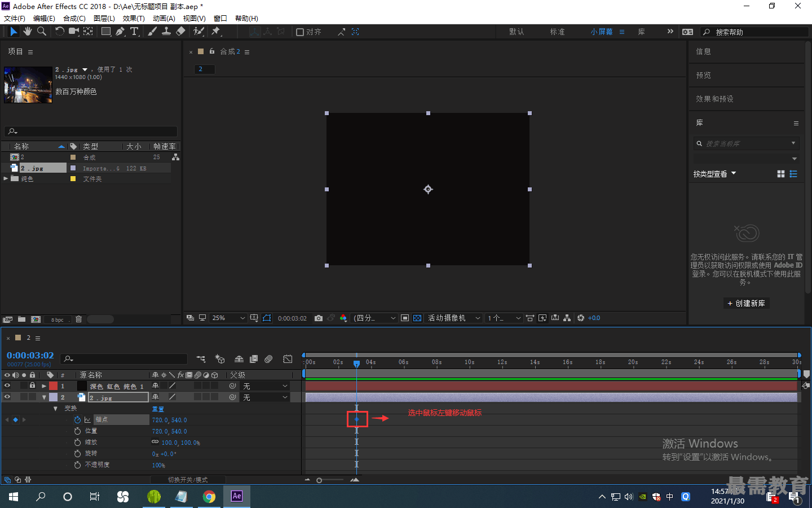Open the 1个 view layout dropdown
812x508 pixels.
point(504,318)
